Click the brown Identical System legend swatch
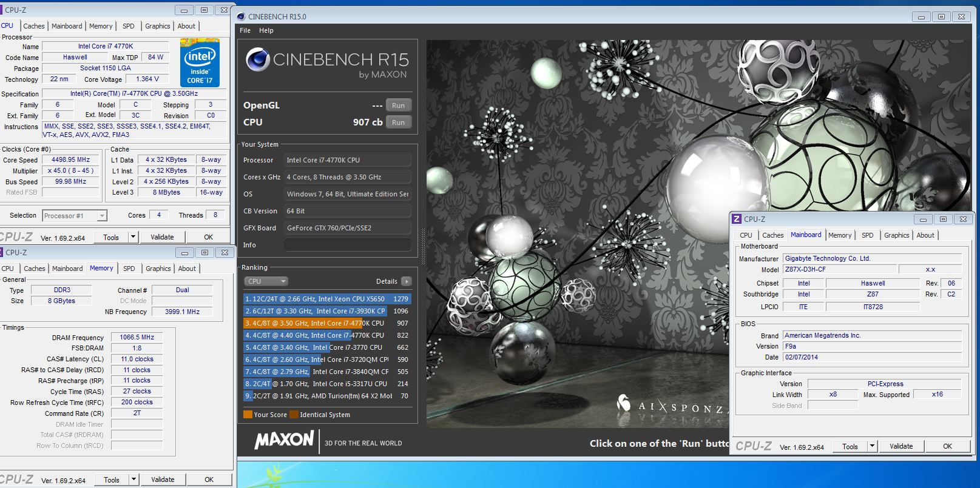The image size is (980, 488). coord(294,415)
